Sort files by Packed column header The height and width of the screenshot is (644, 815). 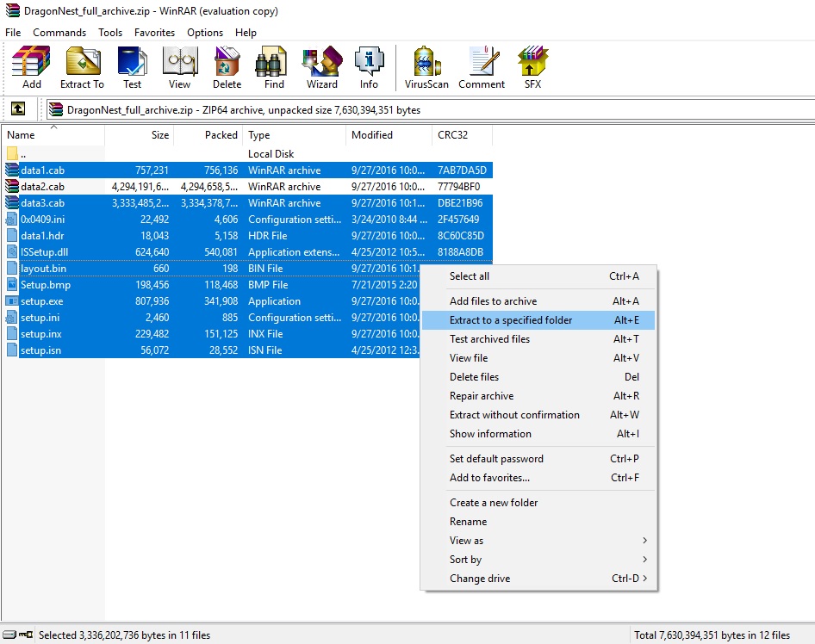(208, 135)
